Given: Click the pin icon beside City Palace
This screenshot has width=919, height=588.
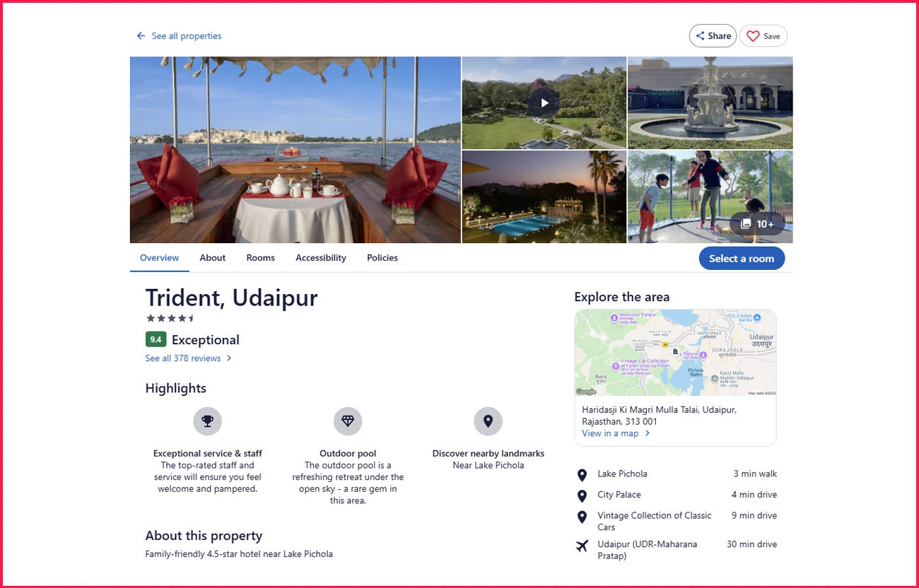Looking at the screenshot, I should [x=582, y=495].
